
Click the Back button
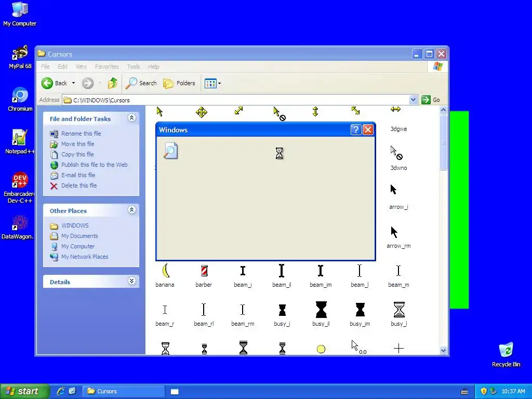click(55, 83)
